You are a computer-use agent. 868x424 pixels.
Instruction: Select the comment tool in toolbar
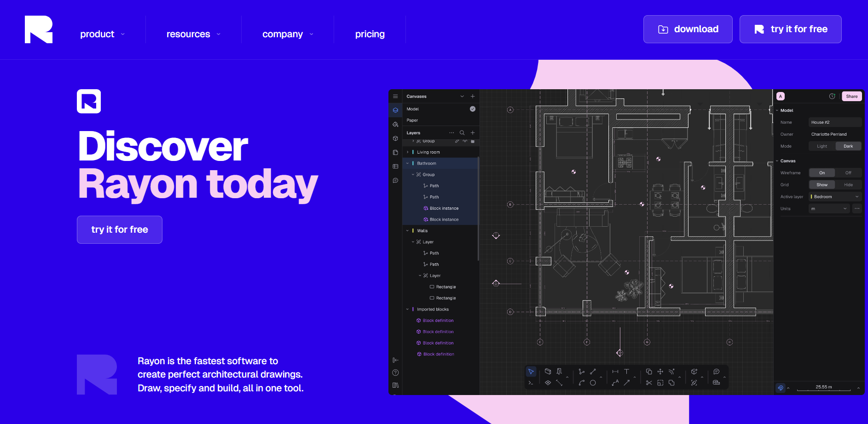pos(716,372)
